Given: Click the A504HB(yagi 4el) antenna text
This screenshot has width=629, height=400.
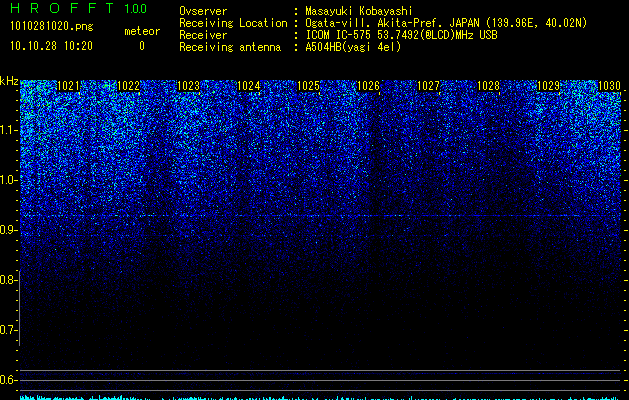Looking at the screenshot, I should [x=353, y=47].
